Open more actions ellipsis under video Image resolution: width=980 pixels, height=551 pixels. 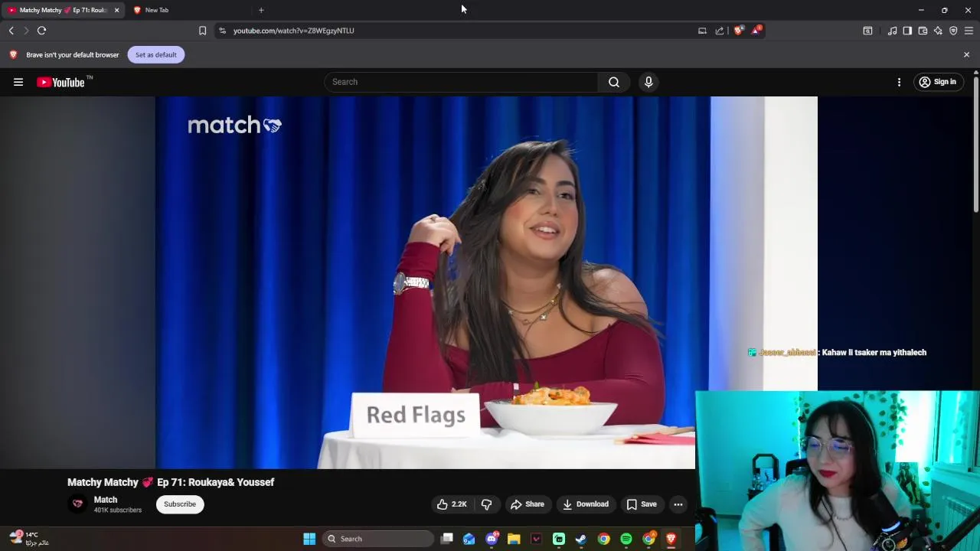coord(678,504)
